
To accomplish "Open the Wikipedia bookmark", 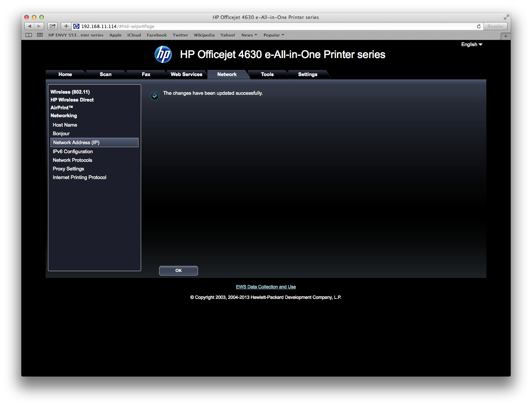I will (x=204, y=35).
